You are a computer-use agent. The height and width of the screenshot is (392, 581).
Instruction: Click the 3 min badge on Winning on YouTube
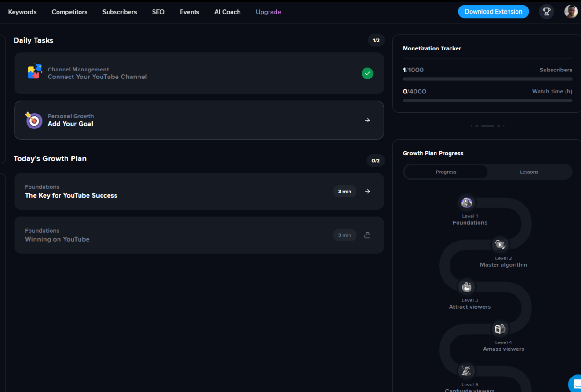click(345, 235)
